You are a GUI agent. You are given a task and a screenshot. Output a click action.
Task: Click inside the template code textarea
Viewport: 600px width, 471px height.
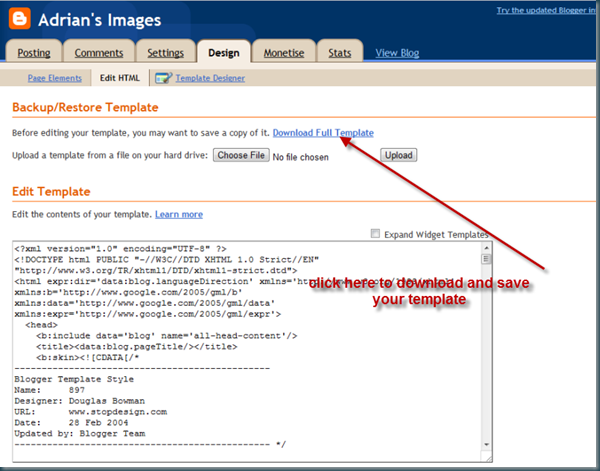[x=247, y=351]
